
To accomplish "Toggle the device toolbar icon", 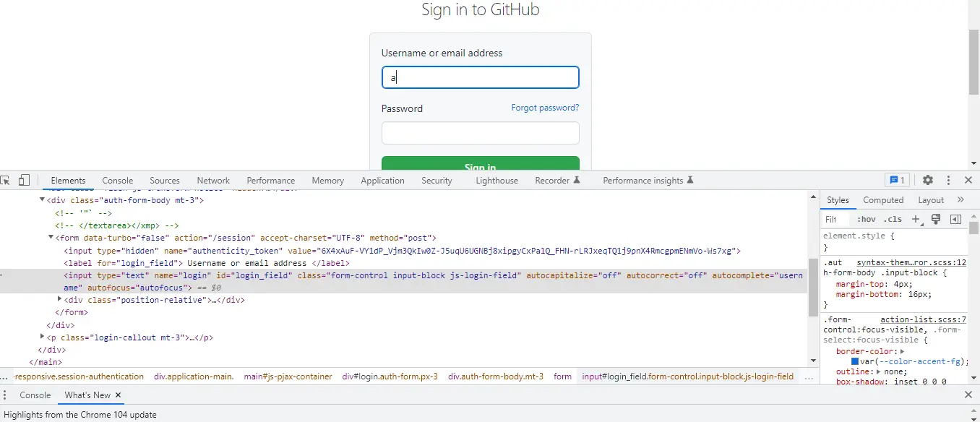I will (x=24, y=180).
